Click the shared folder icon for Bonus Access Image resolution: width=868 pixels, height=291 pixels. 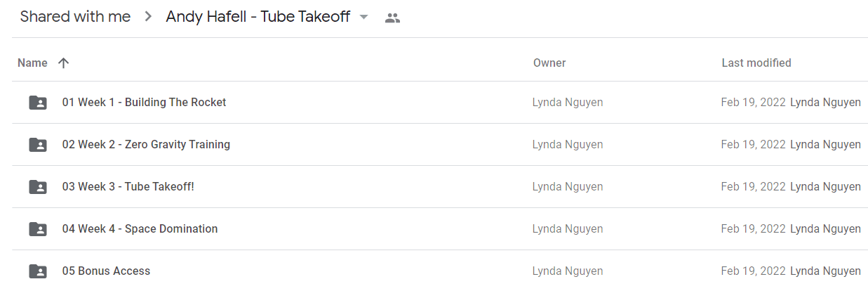pyautogui.click(x=38, y=271)
